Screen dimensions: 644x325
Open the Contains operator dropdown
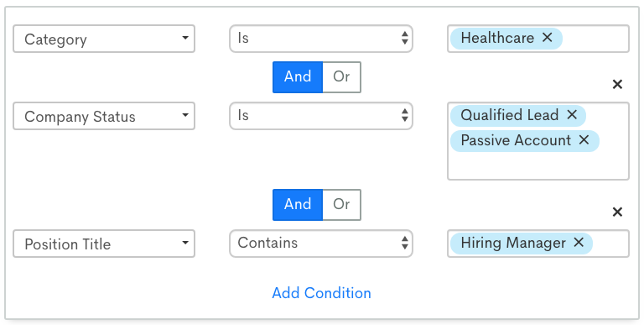(x=321, y=244)
